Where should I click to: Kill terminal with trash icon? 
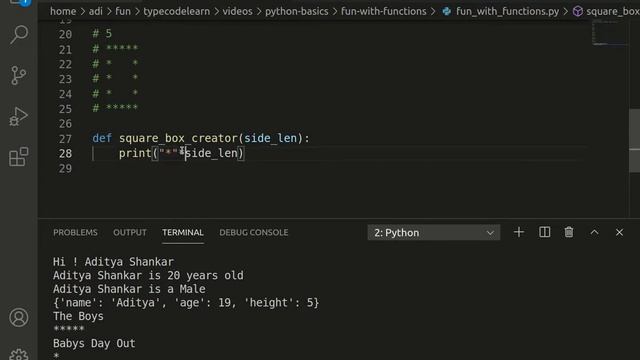[x=569, y=232]
